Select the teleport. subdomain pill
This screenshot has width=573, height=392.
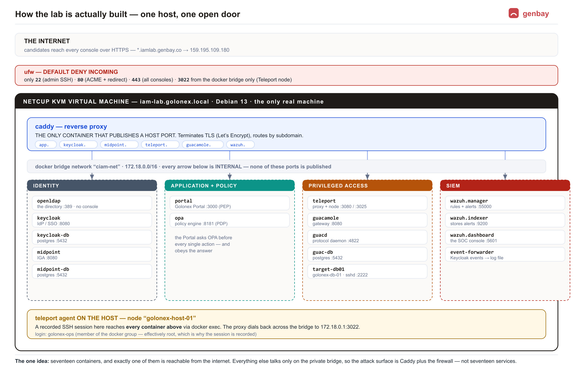click(160, 145)
